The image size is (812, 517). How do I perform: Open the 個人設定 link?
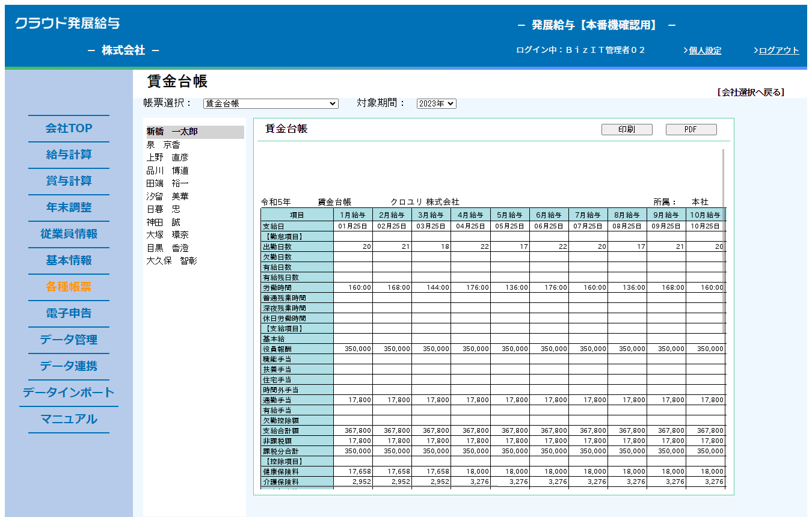coord(705,50)
